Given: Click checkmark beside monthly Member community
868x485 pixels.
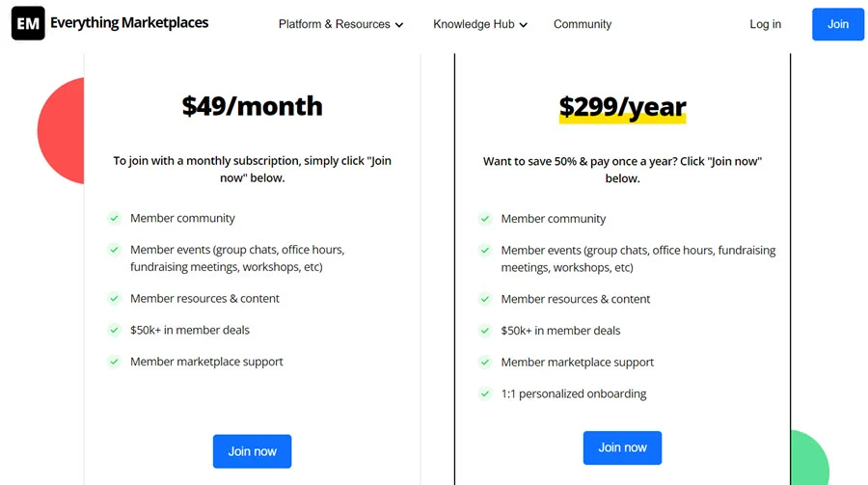Looking at the screenshot, I should [114, 218].
